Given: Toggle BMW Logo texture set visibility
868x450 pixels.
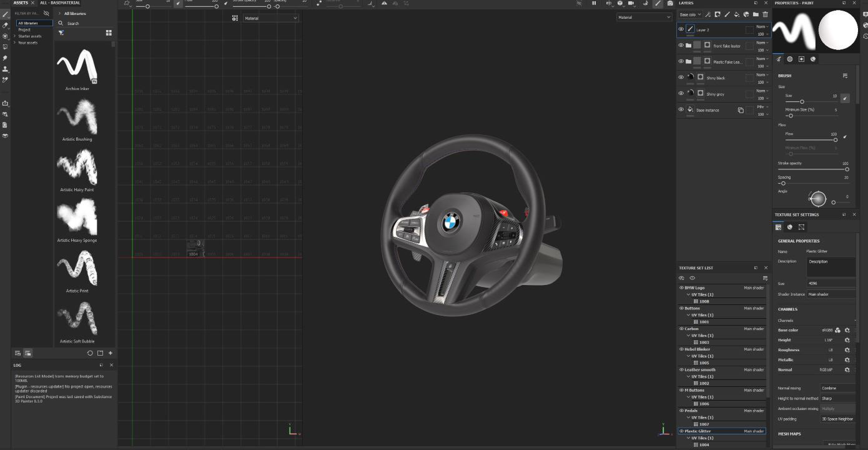Looking at the screenshot, I should pos(681,288).
